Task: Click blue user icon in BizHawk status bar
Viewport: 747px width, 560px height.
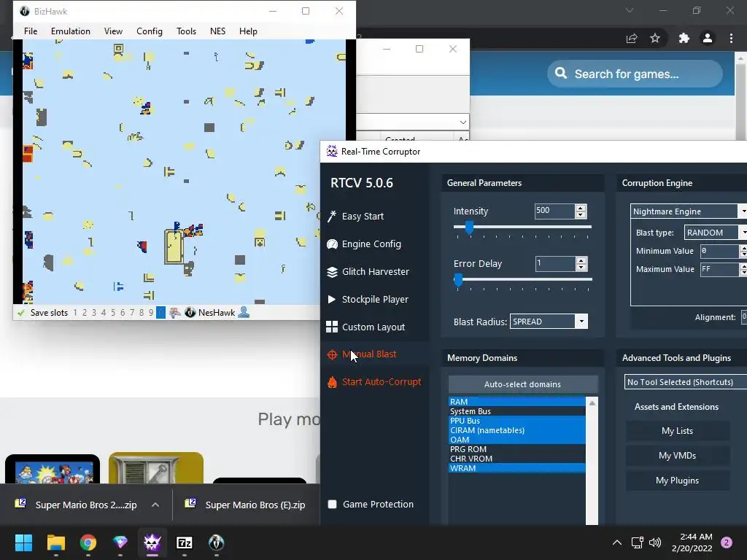Action: [244, 312]
